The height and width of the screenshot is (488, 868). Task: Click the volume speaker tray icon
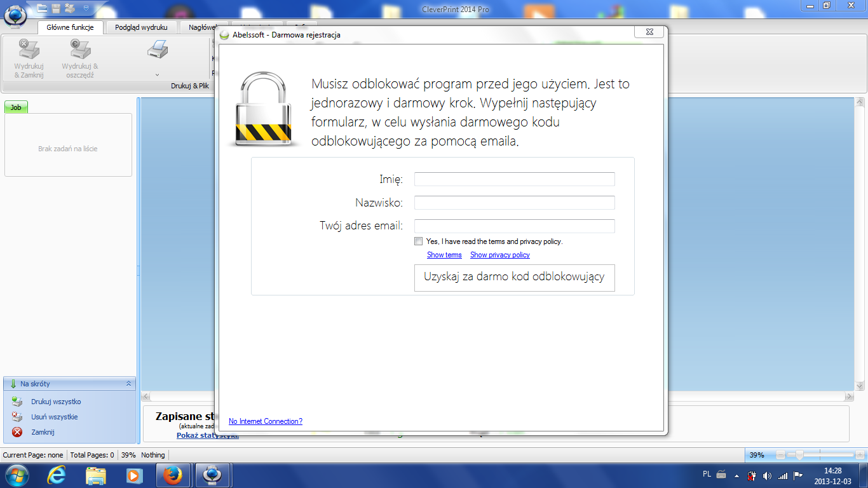tap(767, 475)
